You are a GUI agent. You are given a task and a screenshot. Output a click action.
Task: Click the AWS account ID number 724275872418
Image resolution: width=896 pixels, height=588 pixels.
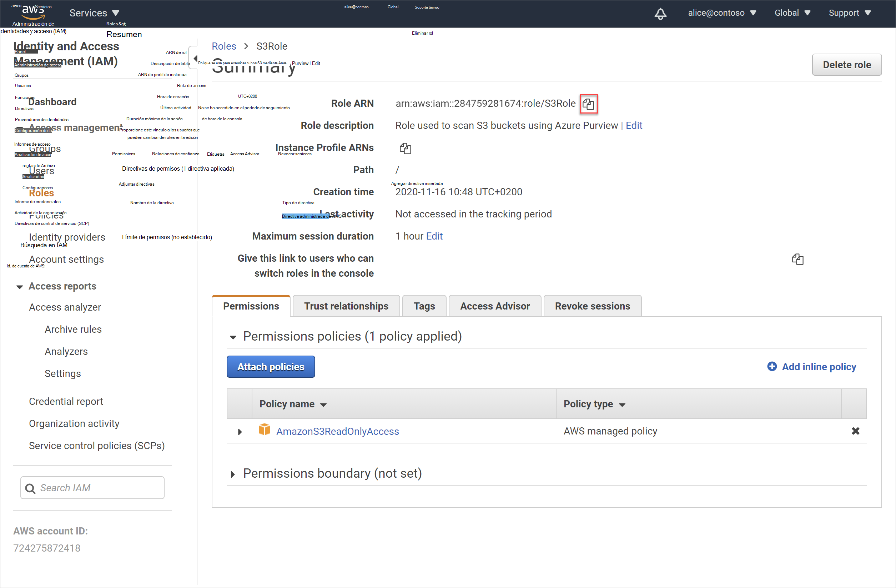tap(47, 548)
